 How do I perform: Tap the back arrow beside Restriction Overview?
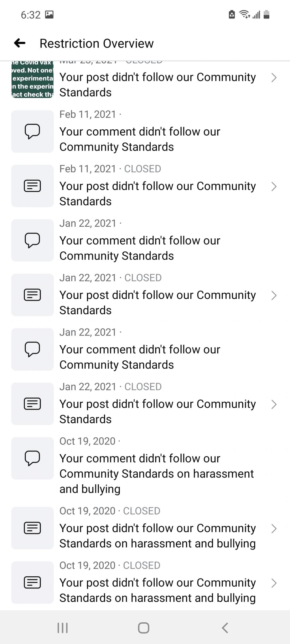(20, 43)
